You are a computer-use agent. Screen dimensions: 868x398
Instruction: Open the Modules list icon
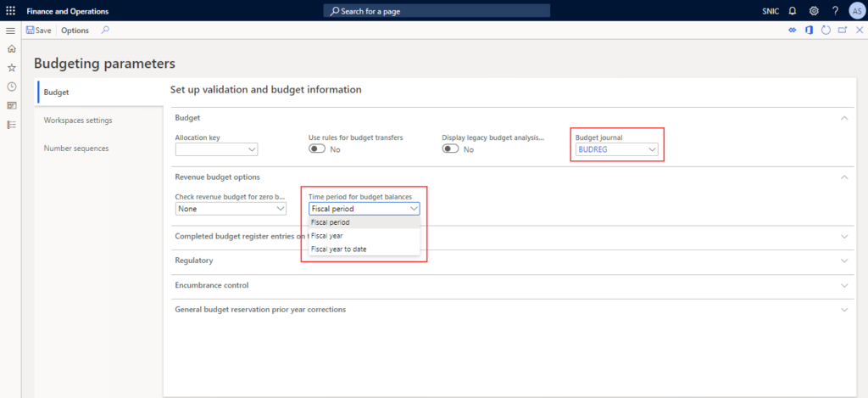click(11, 125)
